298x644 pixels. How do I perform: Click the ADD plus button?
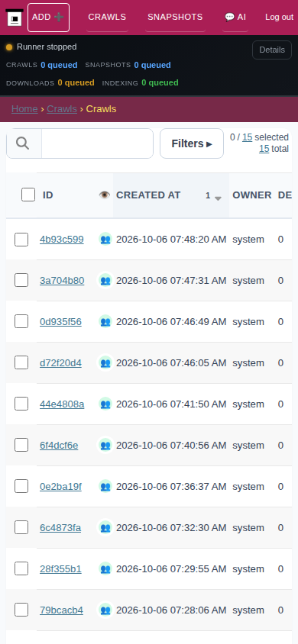48,18
